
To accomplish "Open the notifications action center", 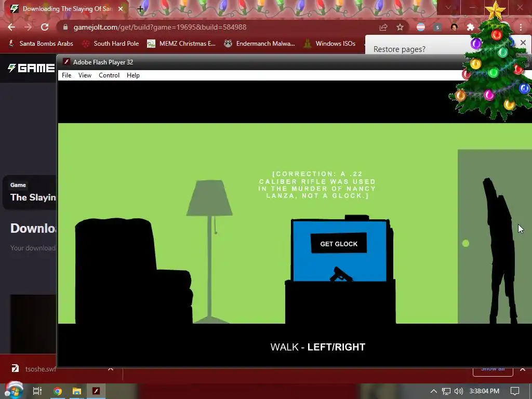I will pos(515,391).
